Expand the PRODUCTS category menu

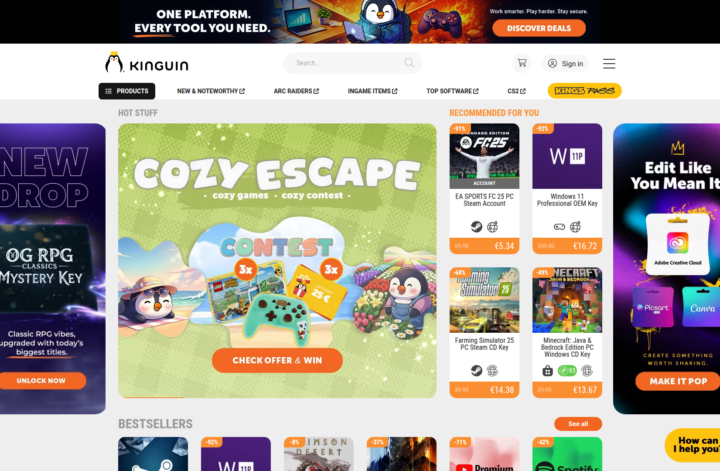127,91
